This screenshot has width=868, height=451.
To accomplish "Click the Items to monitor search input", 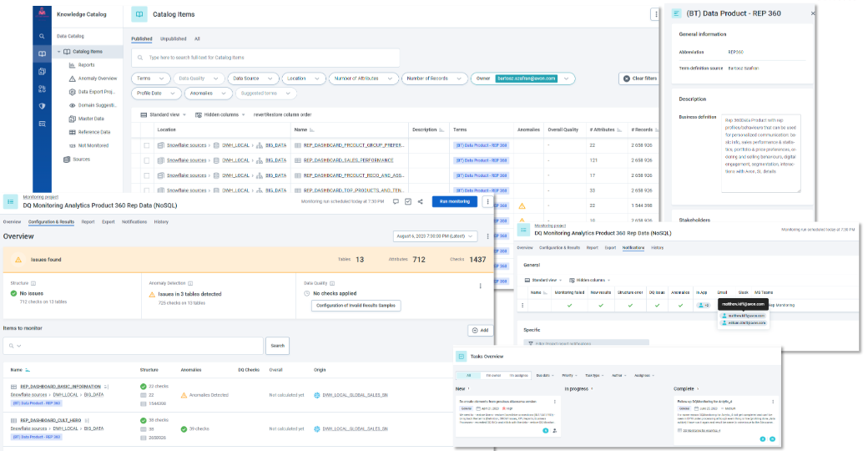I will pos(134,346).
